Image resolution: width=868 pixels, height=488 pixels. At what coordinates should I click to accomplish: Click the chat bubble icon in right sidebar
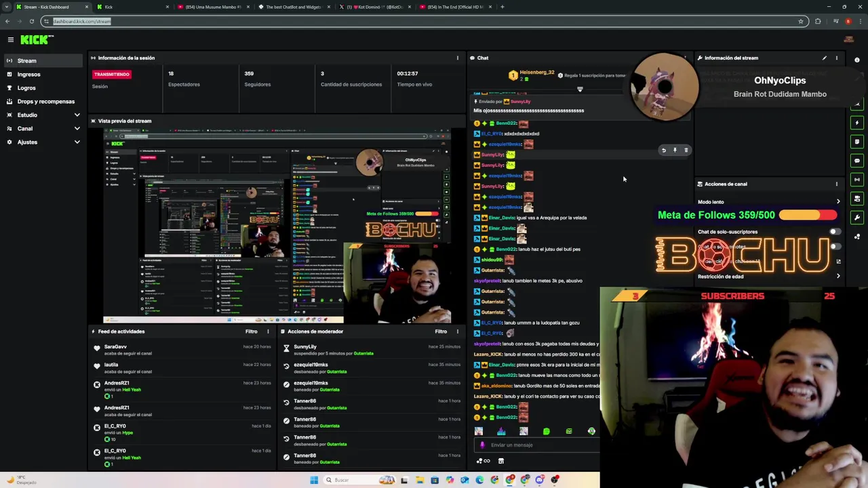[857, 161]
